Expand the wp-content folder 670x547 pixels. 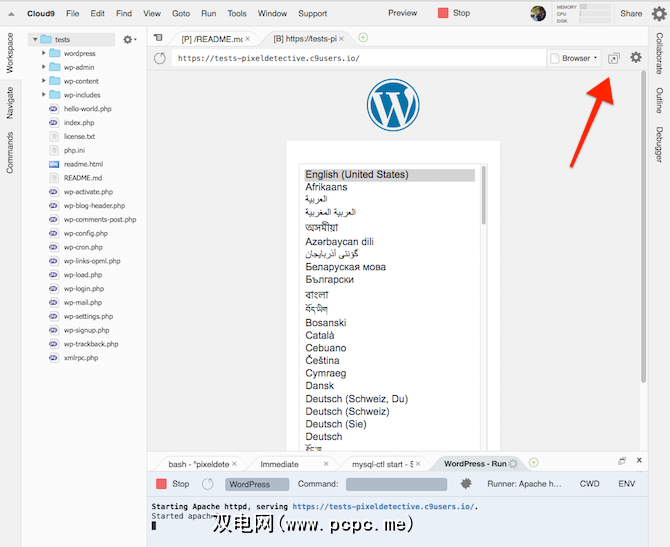[x=44, y=80]
